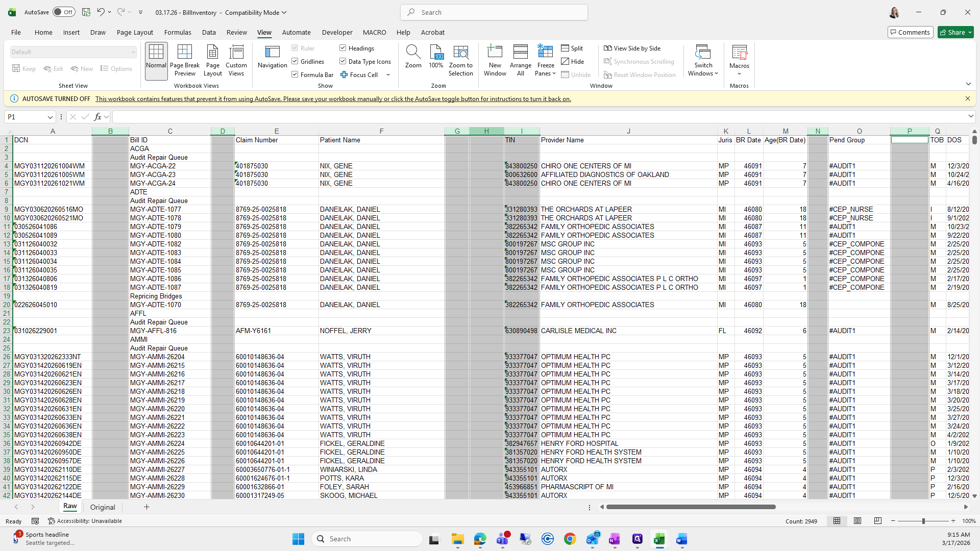The height and width of the screenshot is (551, 980).
Task: Open the Formulas ribbon tab
Action: (x=178, y=32)
